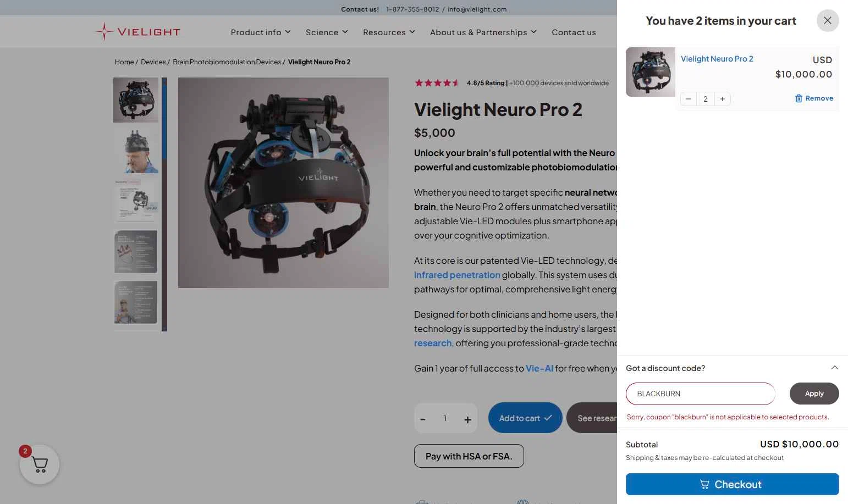The image size is (848, 504).
Task: Expand Resources menu
Action: pyautogui.click(x=389, y=32)
